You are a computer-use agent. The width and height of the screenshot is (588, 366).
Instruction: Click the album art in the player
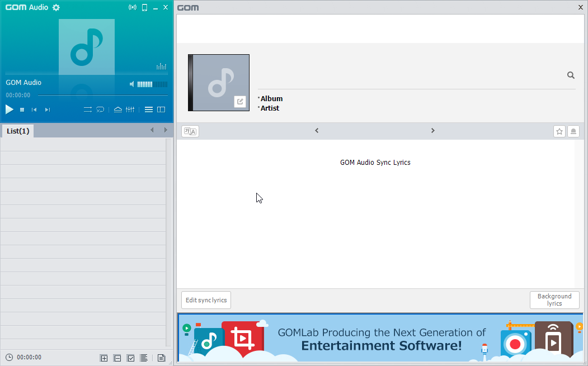click(x=87, y=47)
